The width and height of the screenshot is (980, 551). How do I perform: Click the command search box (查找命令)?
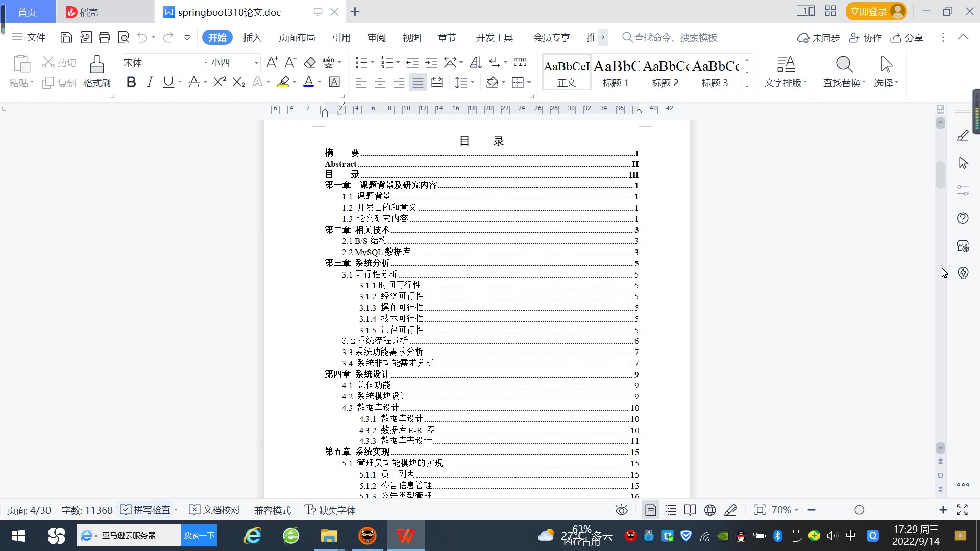[670, 37]
